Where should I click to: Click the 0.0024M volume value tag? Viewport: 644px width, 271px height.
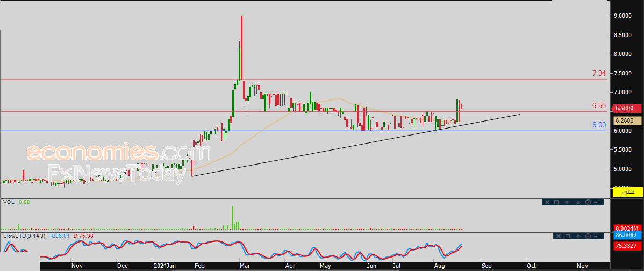tap(627, 229)
